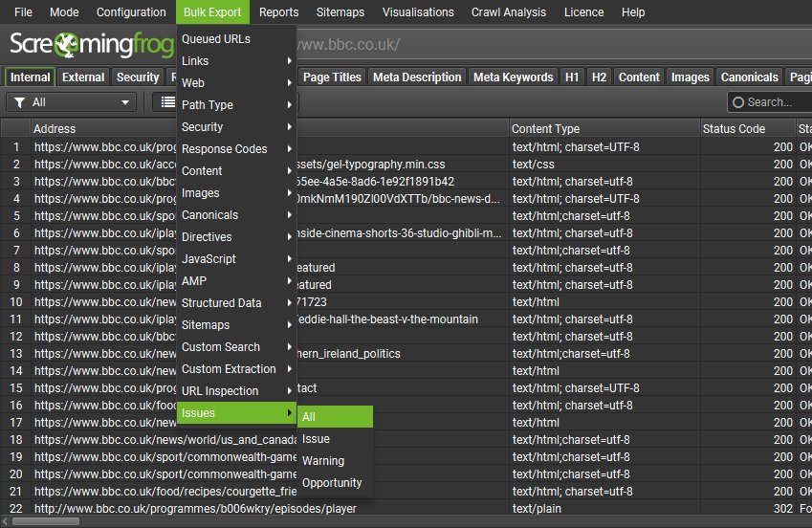The image size is (812, 528).
Task: Switch to the H1 tab
Action: click(x=572, y=77)
